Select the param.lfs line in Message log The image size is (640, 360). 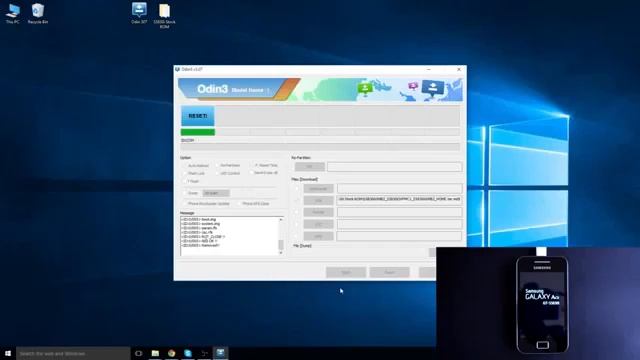200,228
